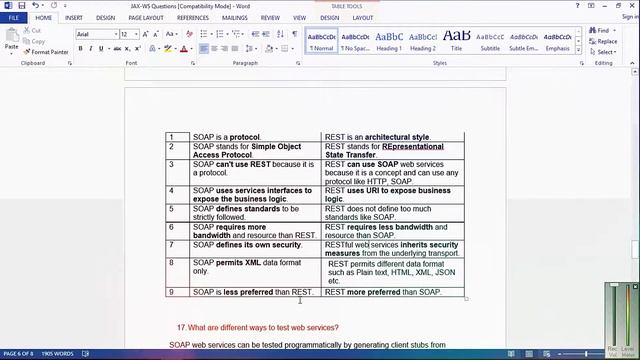Open the Change Case dropdown
The width and height of the screenshot is (640, 360).
click(171, 34)
